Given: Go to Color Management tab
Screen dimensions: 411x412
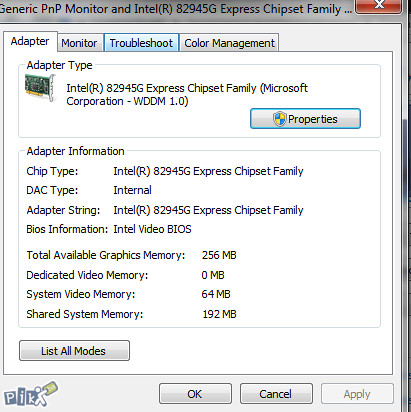Looking at the screenshot, I should click(229, 43).
